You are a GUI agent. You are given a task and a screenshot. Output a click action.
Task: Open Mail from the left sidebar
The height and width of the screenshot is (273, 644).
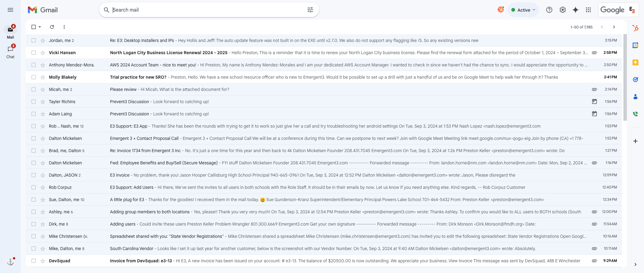10,32
